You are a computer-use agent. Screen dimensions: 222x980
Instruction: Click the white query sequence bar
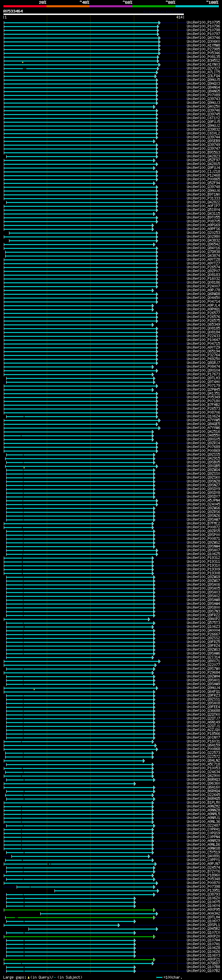94,14
